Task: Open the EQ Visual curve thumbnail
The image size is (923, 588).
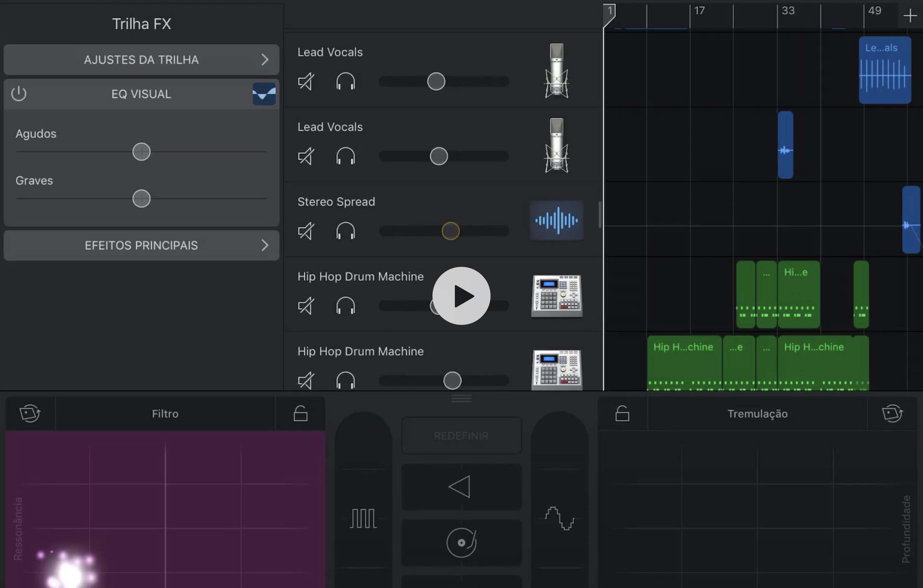Action: pos(264,94)
